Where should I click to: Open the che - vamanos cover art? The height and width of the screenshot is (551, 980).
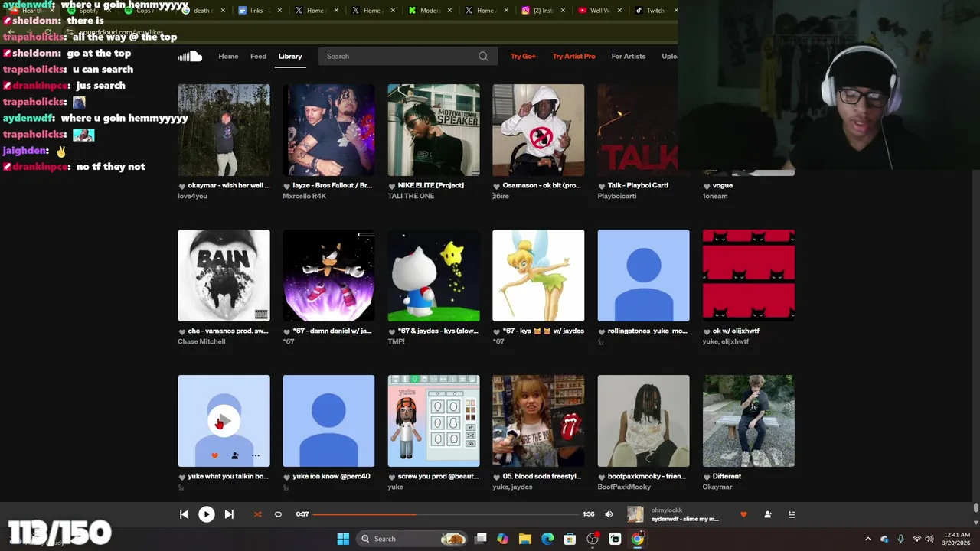click(224, 275)
